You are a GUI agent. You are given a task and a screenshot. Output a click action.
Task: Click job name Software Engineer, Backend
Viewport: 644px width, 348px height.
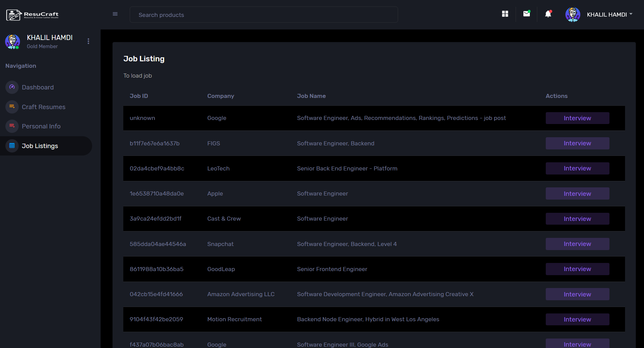click(336, 143)
